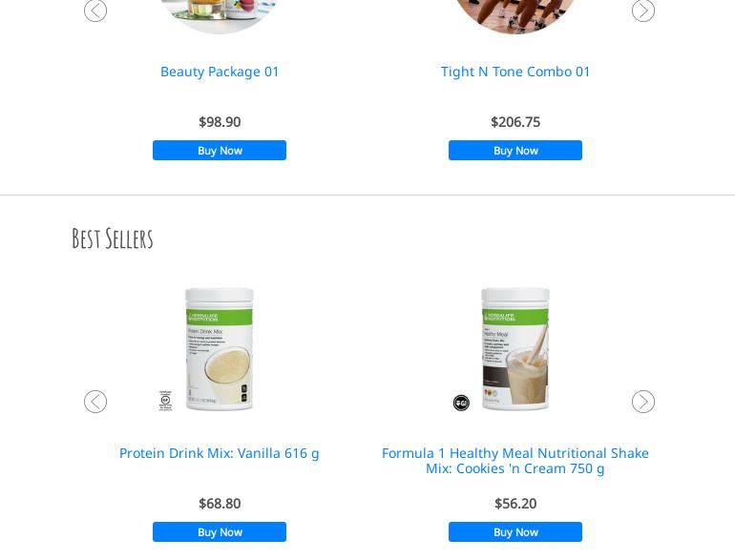This screenshot has height=560, width=735.
Task: Open Protein Drink Mix Vanilla product link
Action: [x=220, y=453]
